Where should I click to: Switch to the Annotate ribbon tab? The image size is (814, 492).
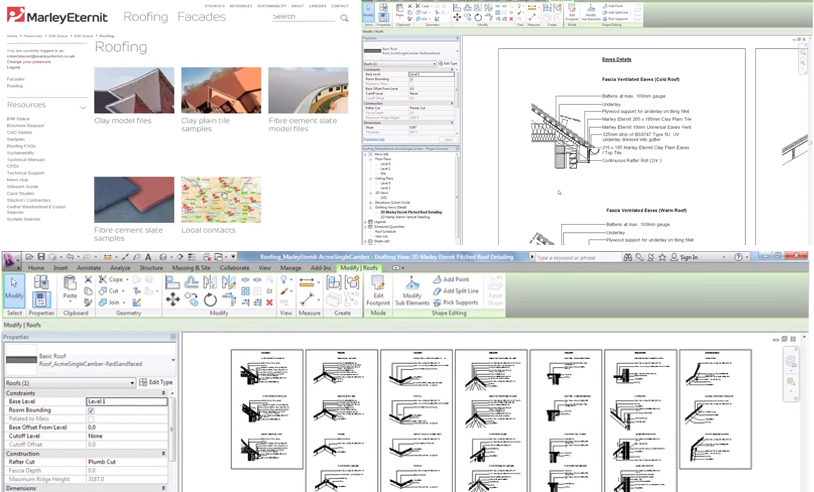[89, 268]
